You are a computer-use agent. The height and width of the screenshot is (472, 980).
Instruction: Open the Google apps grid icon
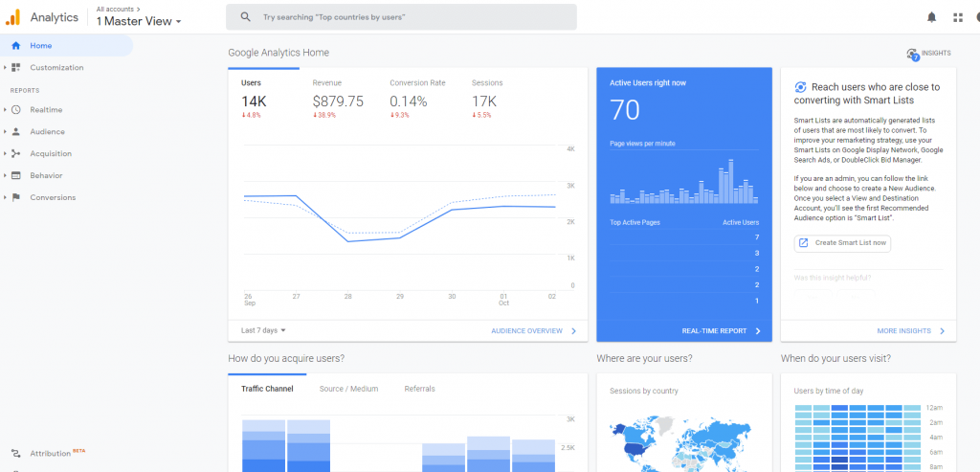point(958,17)
